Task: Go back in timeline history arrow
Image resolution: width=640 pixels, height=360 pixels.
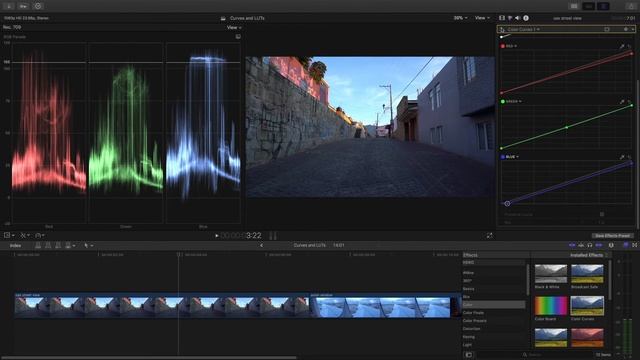Action: tap(262, 245)
